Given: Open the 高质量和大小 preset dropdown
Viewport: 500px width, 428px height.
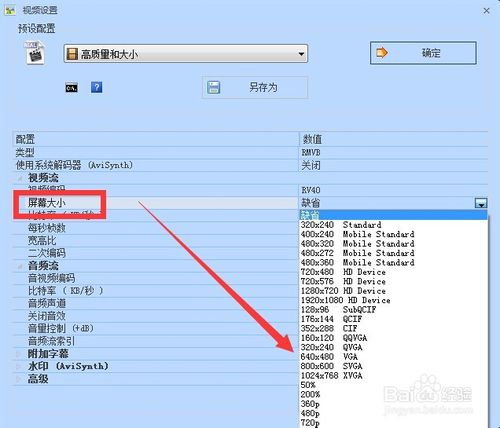Looking at the screenshot, I should 186,54.
